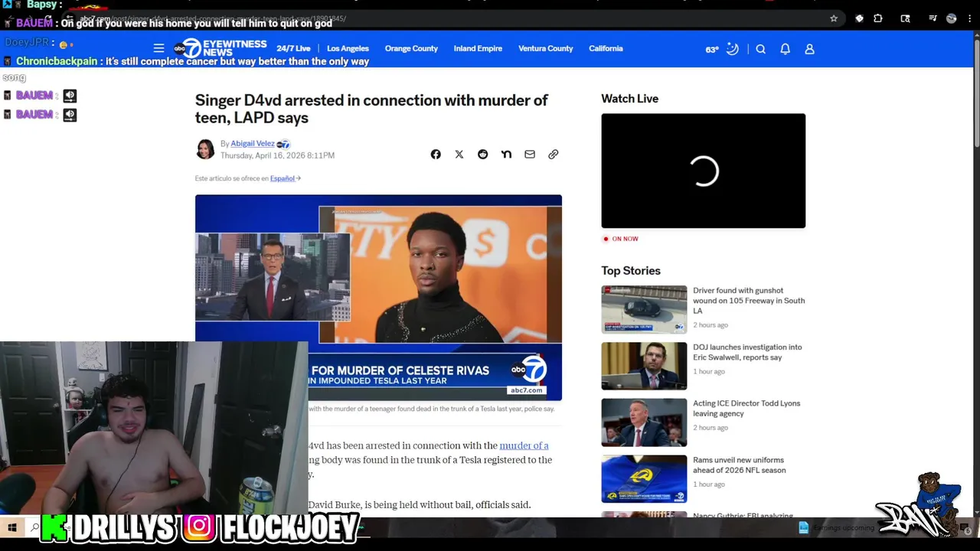Click the 63° temperature reading
This screenshot has height=551, width=980.
tap(712, 50)
